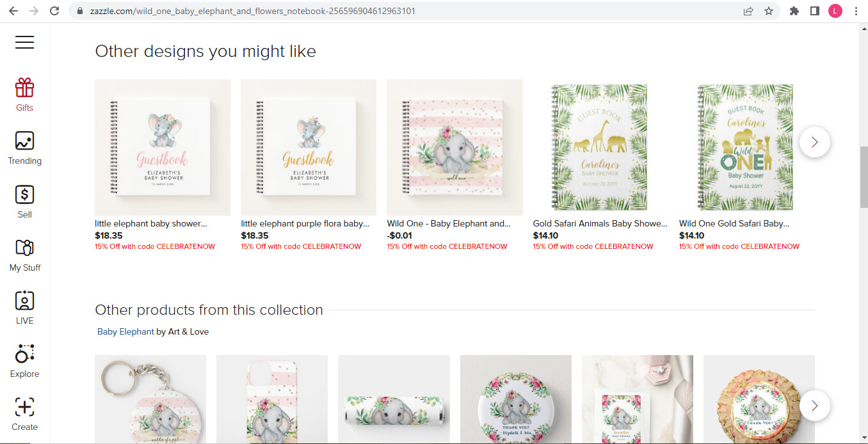Select the elephant keychain product thumbnail
The width and height of the screenshot is (868, 444).
point(150,399)
